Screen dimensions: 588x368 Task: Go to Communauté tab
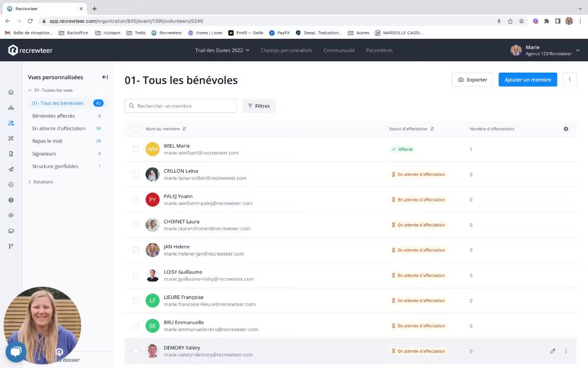pyautogui.click(x=339, y=50)
